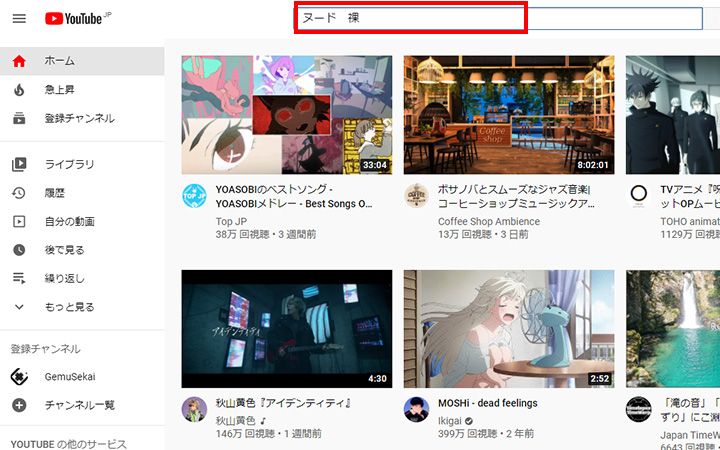This screenshot has height=450, width=720.
Task: Click Japan TimeW channel avatar
Action: [x=639, y=409]
